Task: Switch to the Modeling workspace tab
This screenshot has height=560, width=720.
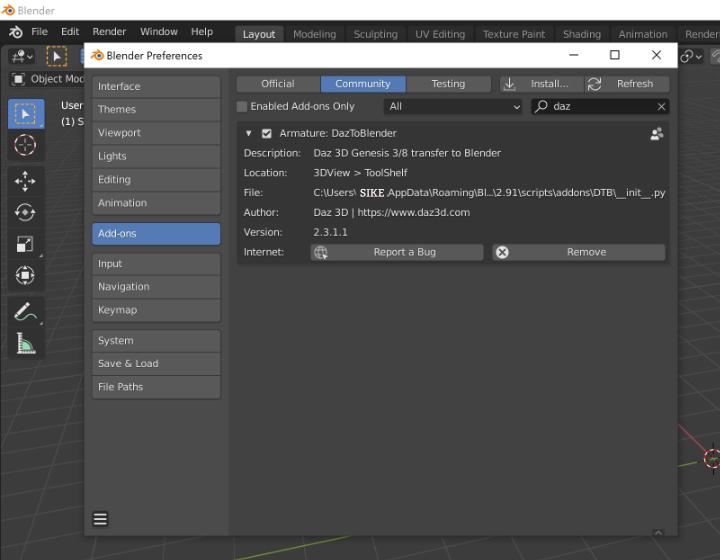Action: (315, 34)
